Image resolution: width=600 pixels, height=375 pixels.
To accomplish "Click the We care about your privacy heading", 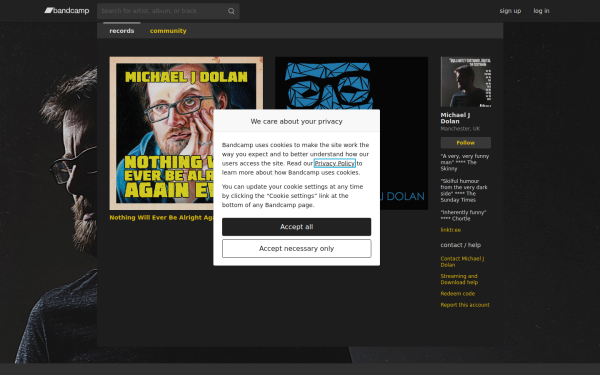I will pos(297,121).
